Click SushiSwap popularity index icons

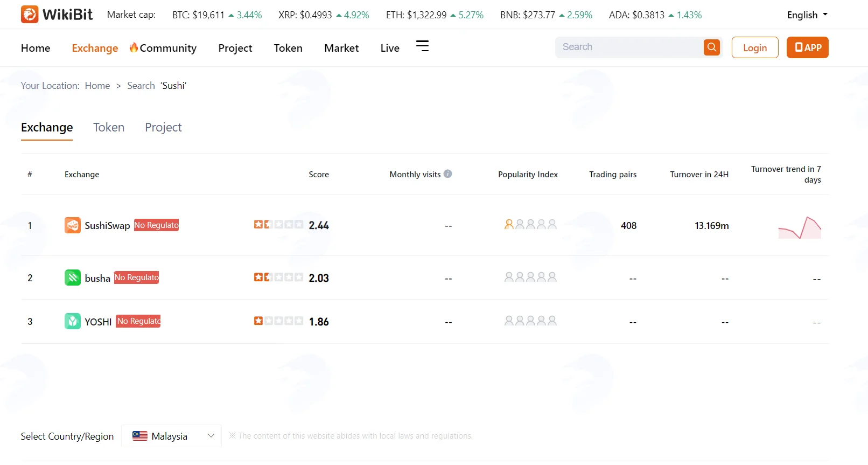click(x=530, y=224)
